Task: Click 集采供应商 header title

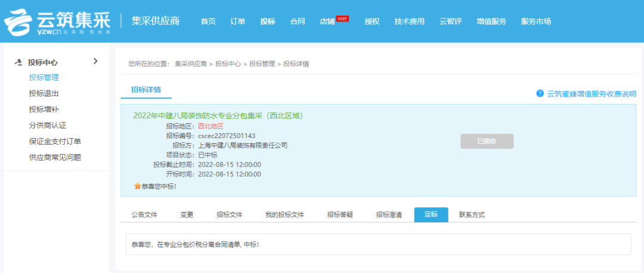Action: pos(155,21)
